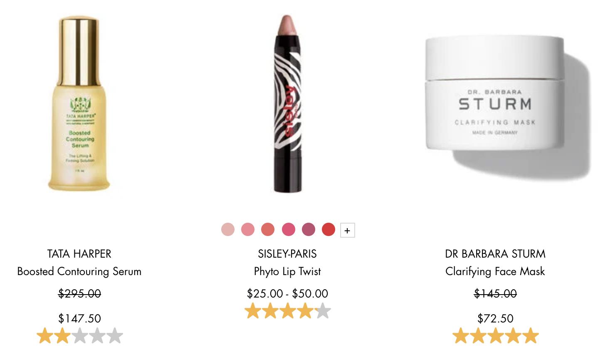598x364 pixels.
Task: Open the Sisley lip twist product image
Action: [x=287, y=104]
